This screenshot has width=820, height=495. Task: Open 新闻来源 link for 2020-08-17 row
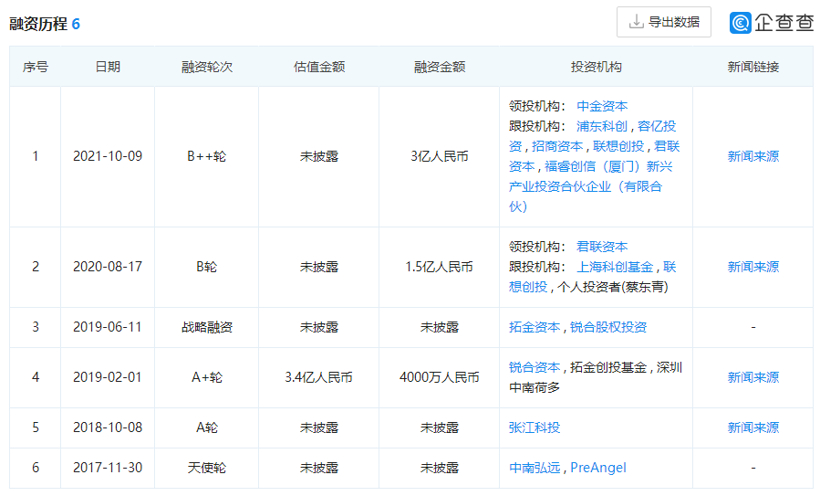pos(752,267)
